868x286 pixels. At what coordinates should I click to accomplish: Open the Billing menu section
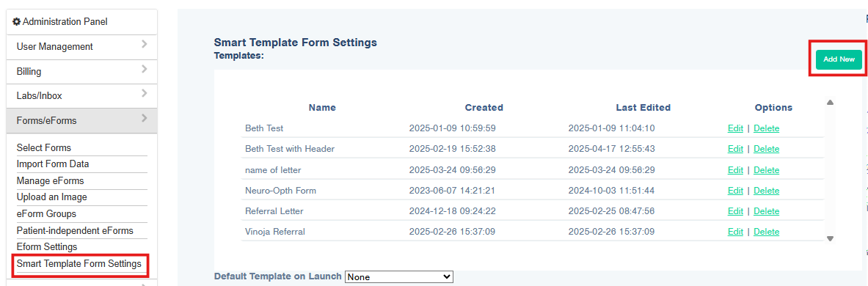[x=82, y=71]
